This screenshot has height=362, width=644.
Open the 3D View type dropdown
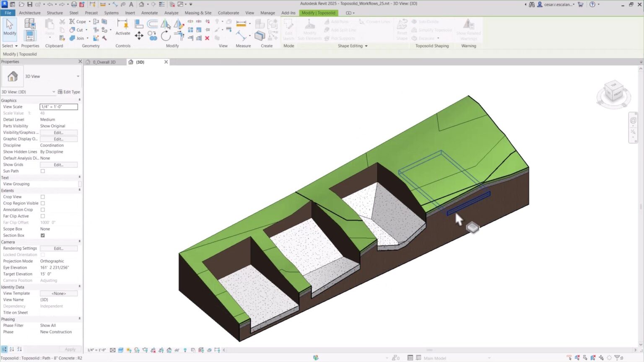tap(78, 76)
